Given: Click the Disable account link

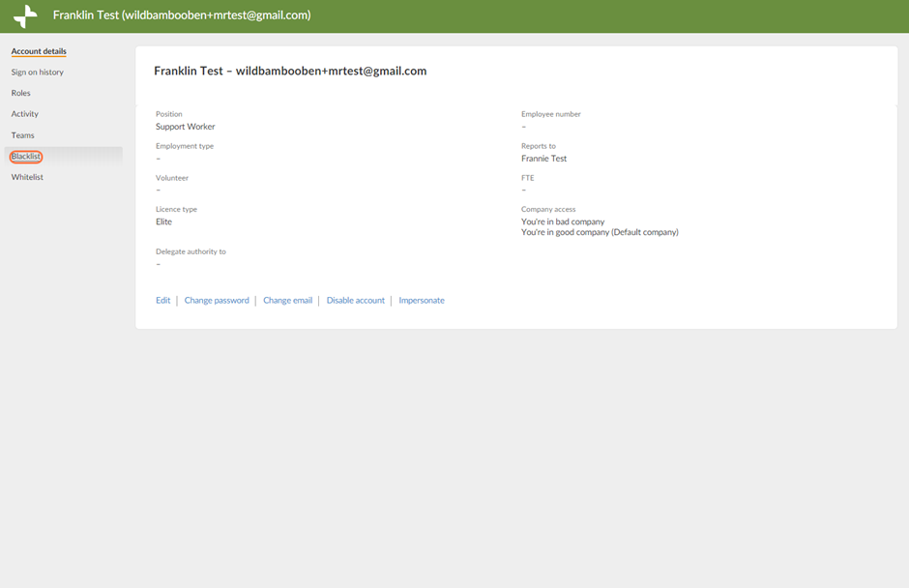Looking at the screenshot, I should 355,301.
